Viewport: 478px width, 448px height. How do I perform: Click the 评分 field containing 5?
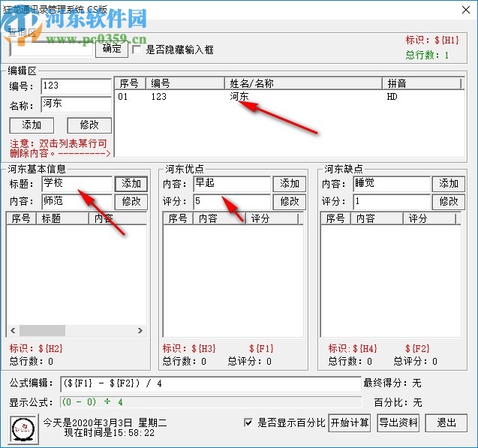[232, 201]
